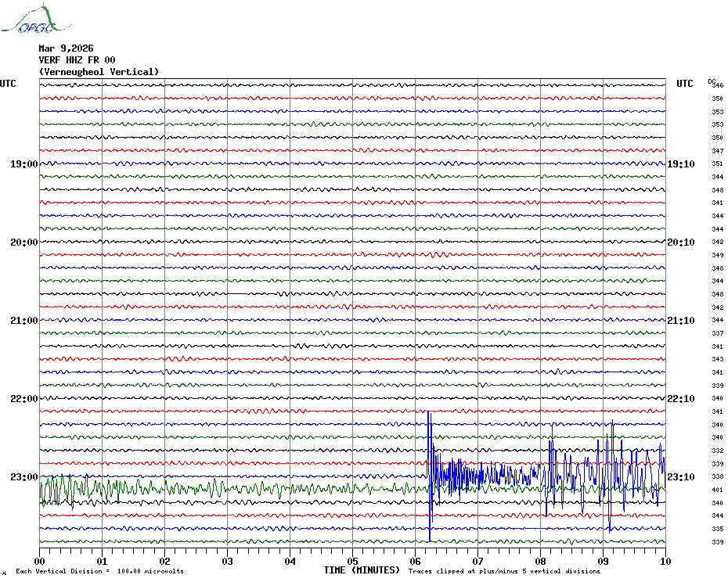
Task: Click the left UTC axis label
Action: [x=8, y=84]
